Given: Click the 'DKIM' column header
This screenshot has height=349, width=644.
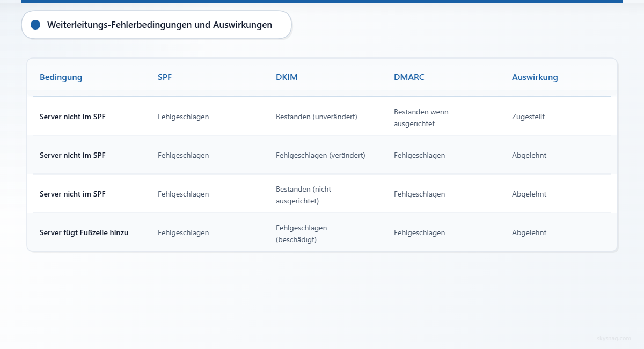Looking at the screenshot, I should click(x=287, y=77).
